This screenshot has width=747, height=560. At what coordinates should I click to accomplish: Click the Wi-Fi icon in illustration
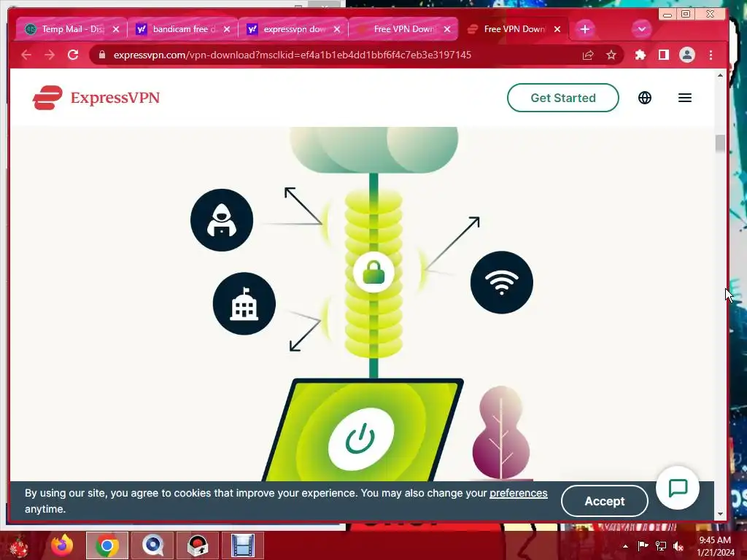click(501, 282)
